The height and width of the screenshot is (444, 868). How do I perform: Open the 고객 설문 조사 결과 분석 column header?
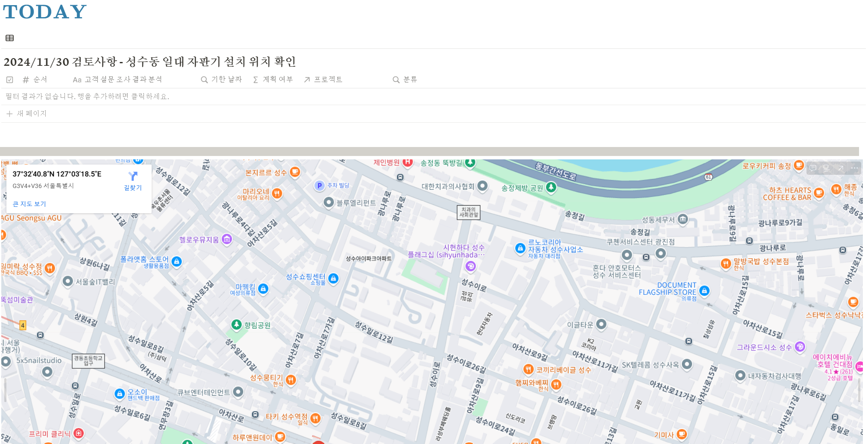coord(117,79)
